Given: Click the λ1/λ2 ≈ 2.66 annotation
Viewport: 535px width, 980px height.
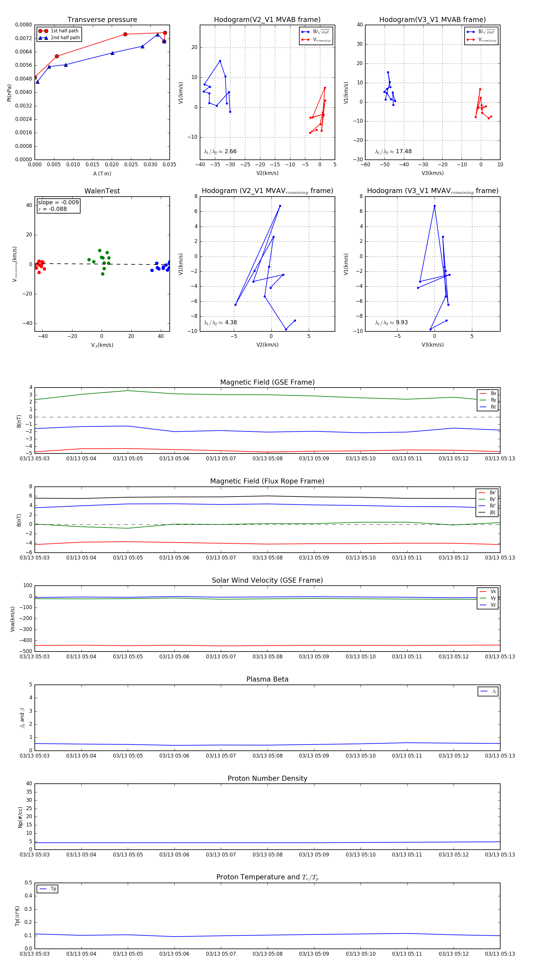Looking at the screenshot, I should coord(220,151).
